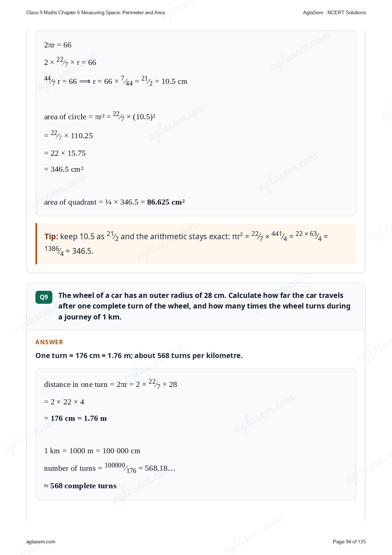392x555 pixels.
Task: Click the '1 km = 1000 m' conversion line
Action: click(92, 451)
